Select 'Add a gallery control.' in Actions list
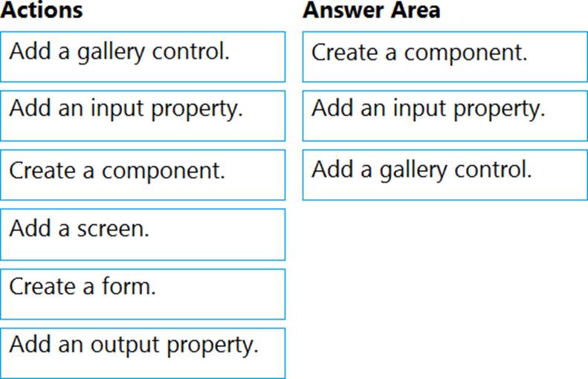 coord(143,57)
